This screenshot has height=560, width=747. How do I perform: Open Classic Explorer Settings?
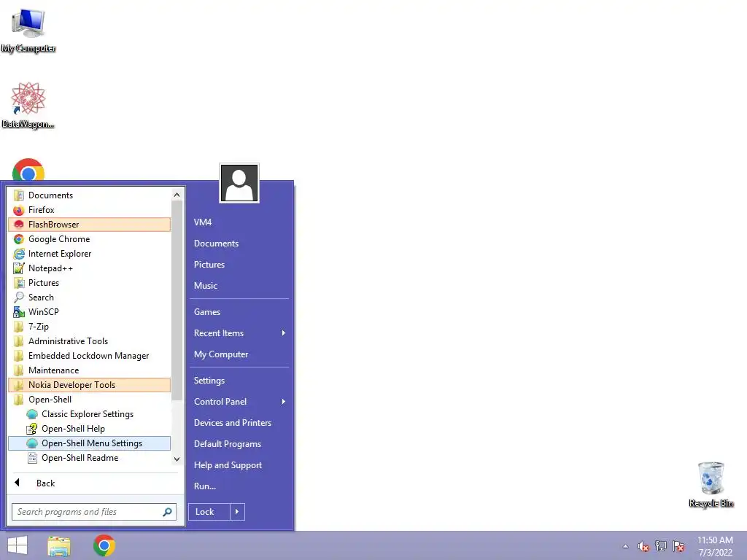[89, 414]
